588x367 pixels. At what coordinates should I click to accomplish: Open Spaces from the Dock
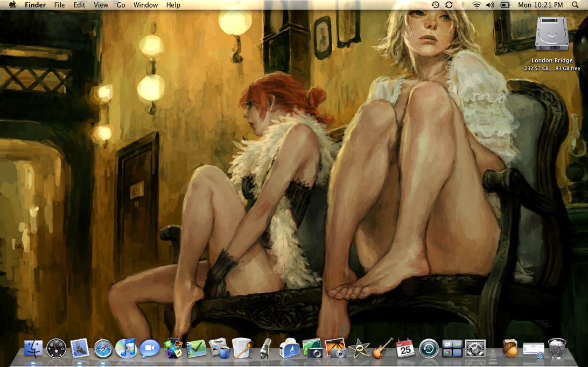[x=452, y=349]
